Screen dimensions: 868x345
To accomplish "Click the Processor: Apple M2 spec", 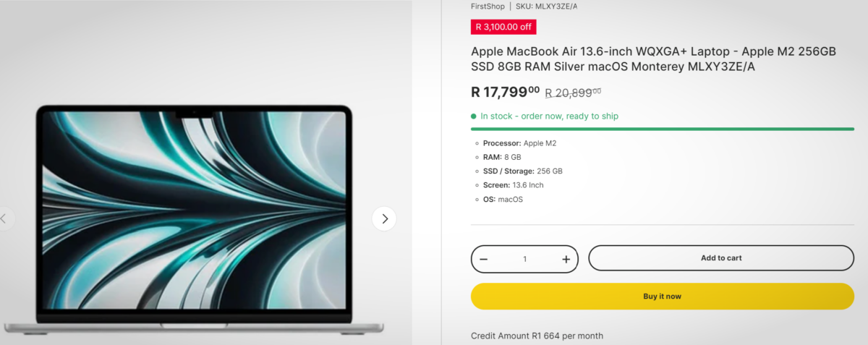I will [x=519, y=143].
